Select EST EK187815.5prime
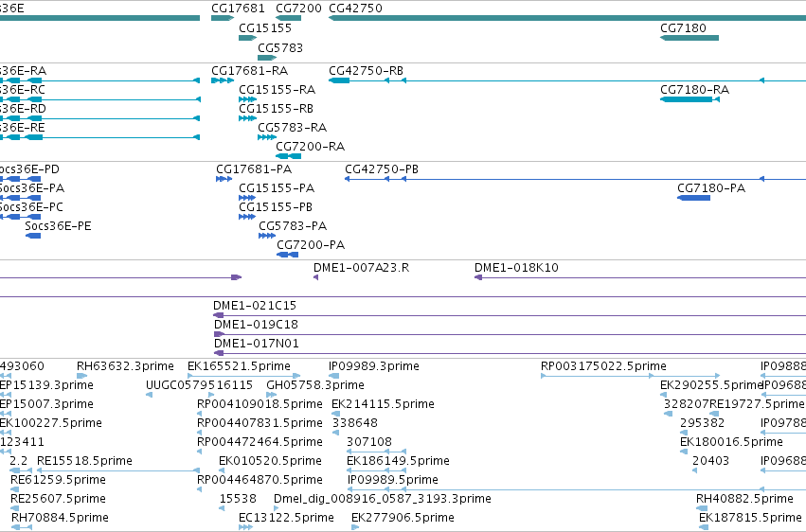Image resolution: width=806 pixels, height=532 pixels. click(704, 527)
